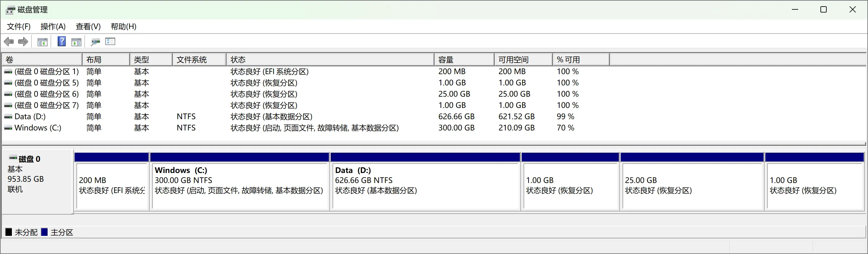The width and height of the screenshot is (868, 254).
Task: Select the 磁盘 0 disk label panel
Action: tap(37, 181)
